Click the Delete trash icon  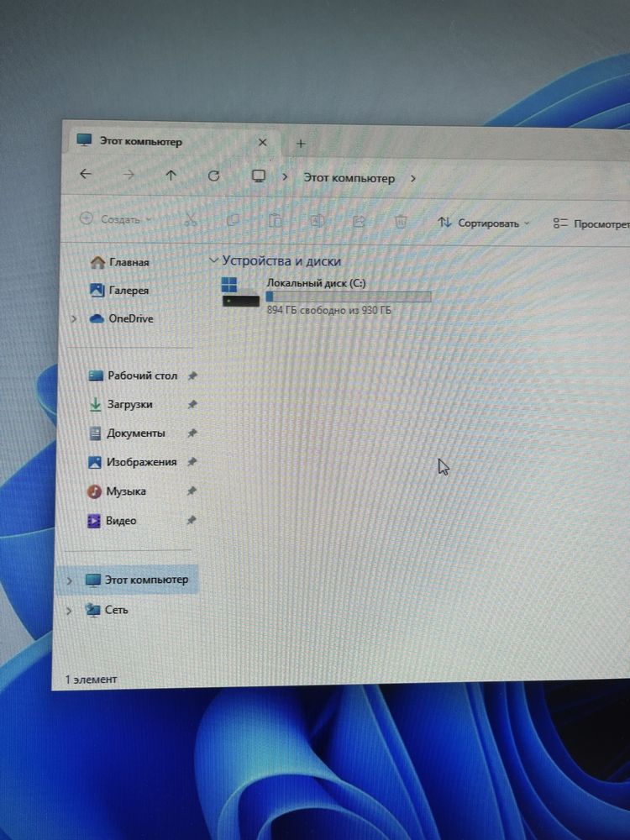tap(401, 221)
